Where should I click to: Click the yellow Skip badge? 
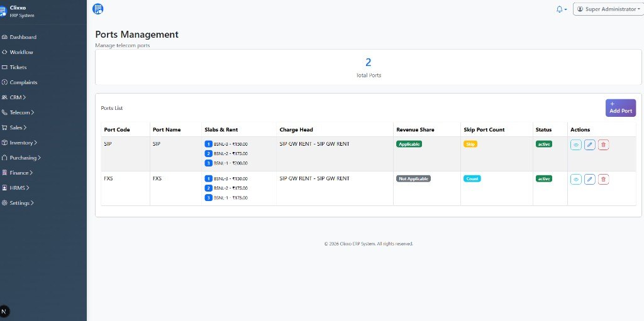tap(470, 144)
